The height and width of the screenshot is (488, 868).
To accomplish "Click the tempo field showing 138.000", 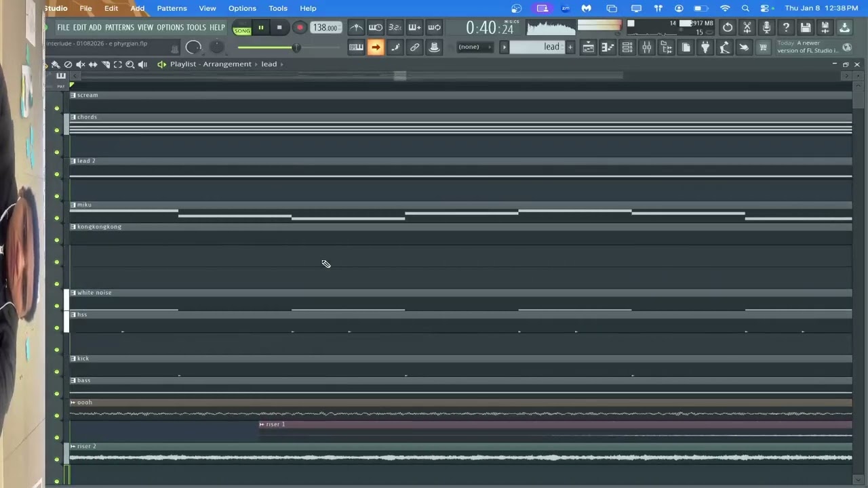I will (325, 28).
